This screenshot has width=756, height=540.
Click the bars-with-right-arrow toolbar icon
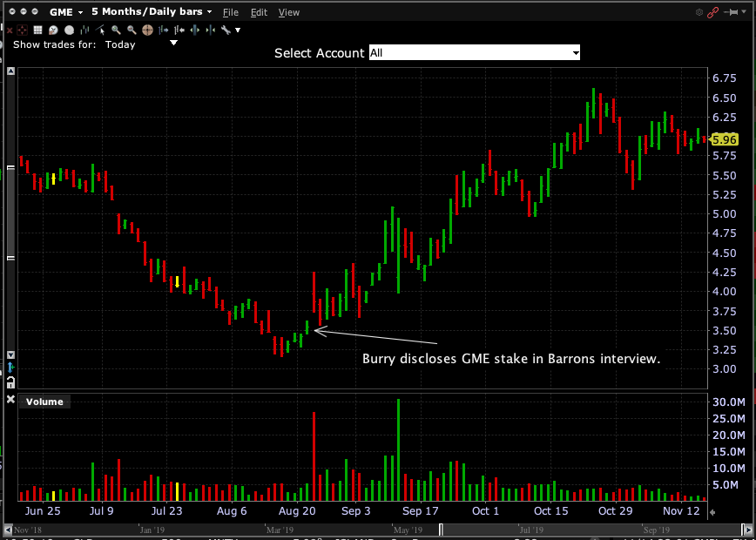164,30
